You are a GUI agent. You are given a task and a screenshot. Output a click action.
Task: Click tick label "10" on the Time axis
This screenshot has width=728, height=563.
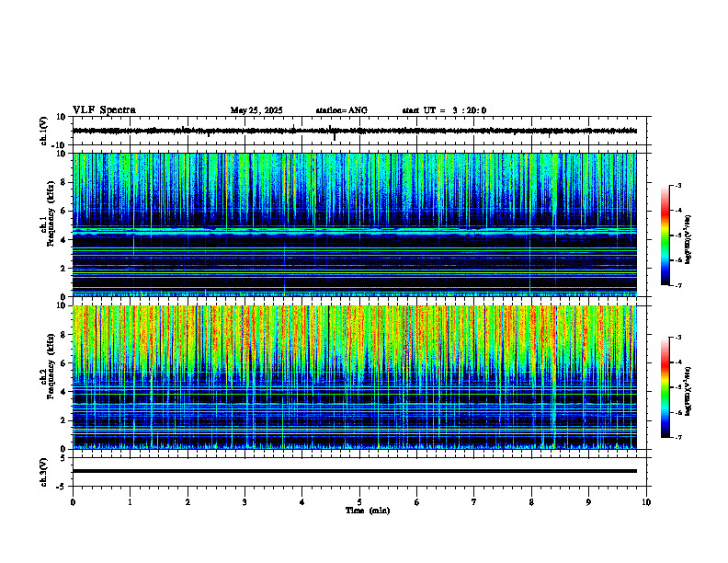(x=646, y=502)
